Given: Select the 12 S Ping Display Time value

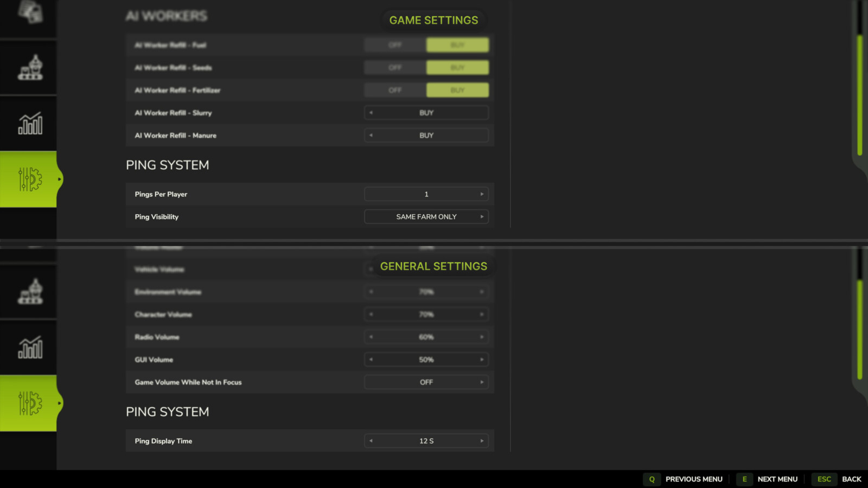Looking at the screenshot, I should pos(426,441).
